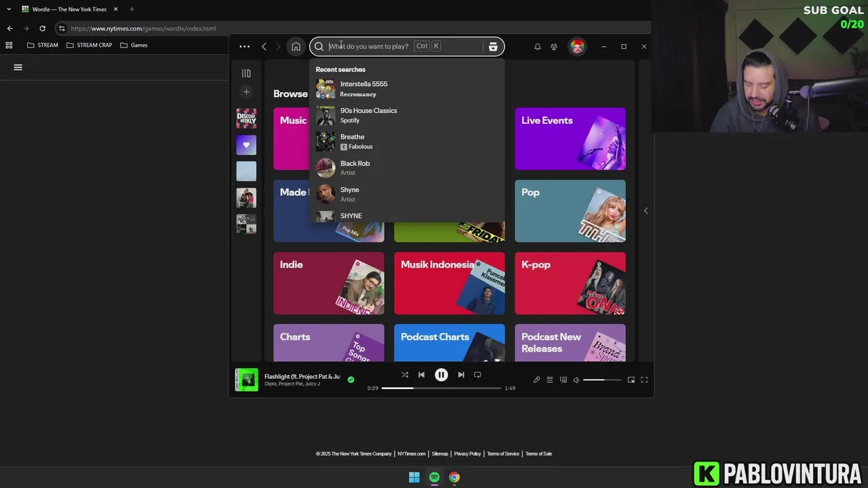The image size is (868, 488).
Task: Open Discover Weekly playlist thumbnail
Action: 246,119
